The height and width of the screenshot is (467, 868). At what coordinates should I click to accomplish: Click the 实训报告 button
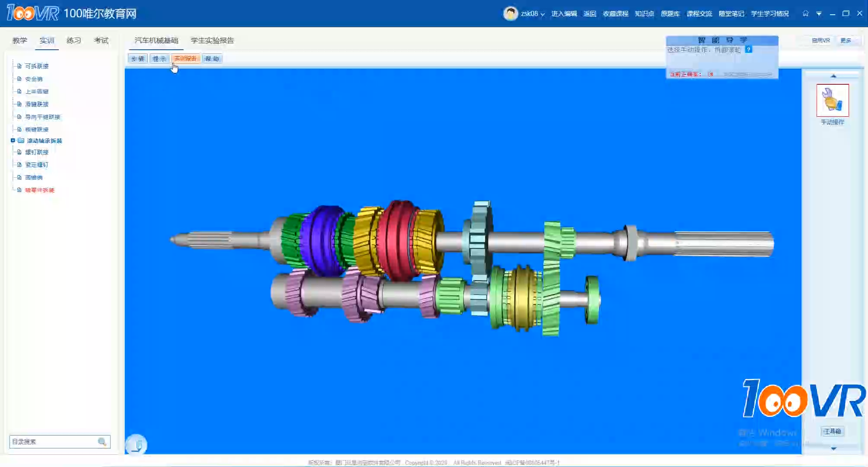185,58
